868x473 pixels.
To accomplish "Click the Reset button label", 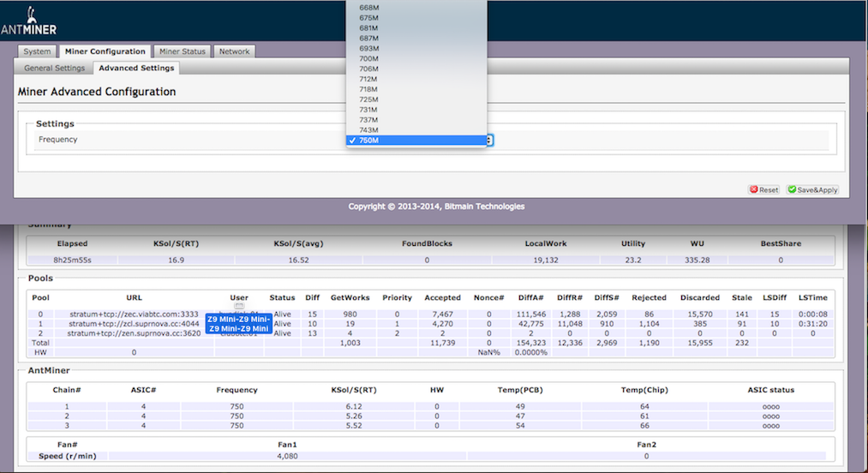I will [769, 190].
